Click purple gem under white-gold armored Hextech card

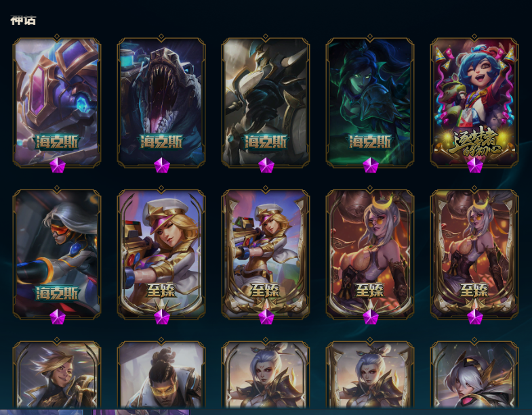click(x=266, y=165)
